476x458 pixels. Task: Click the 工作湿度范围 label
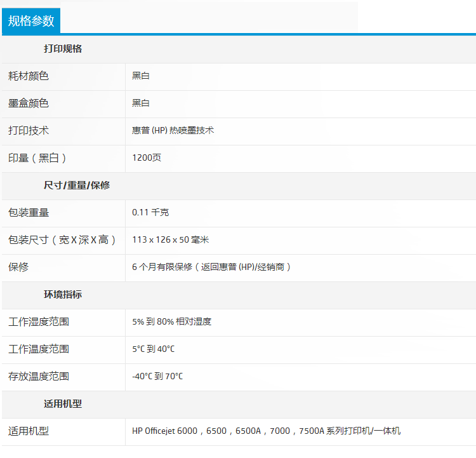(x=39, y=322)
